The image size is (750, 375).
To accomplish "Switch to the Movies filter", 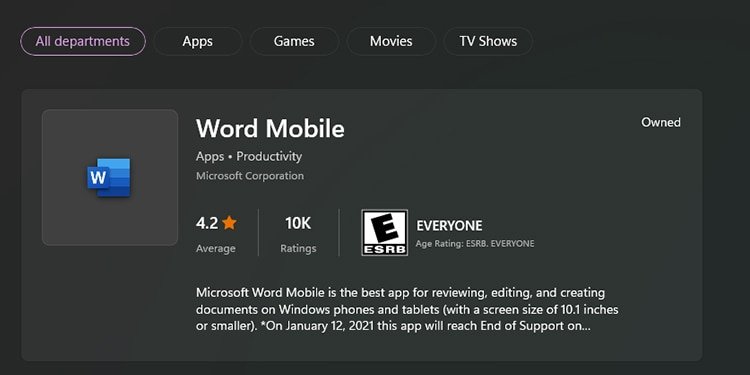I will tap(391, 42).
